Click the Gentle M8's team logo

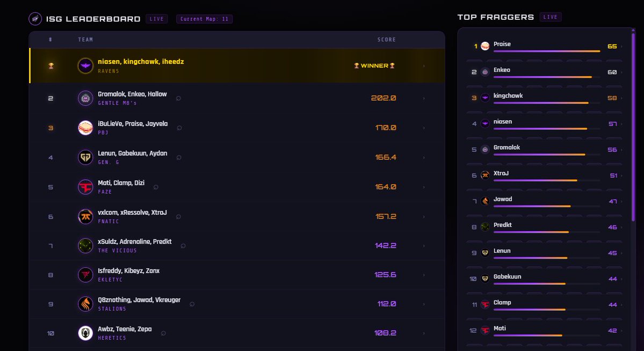click(x=85, y=98)
